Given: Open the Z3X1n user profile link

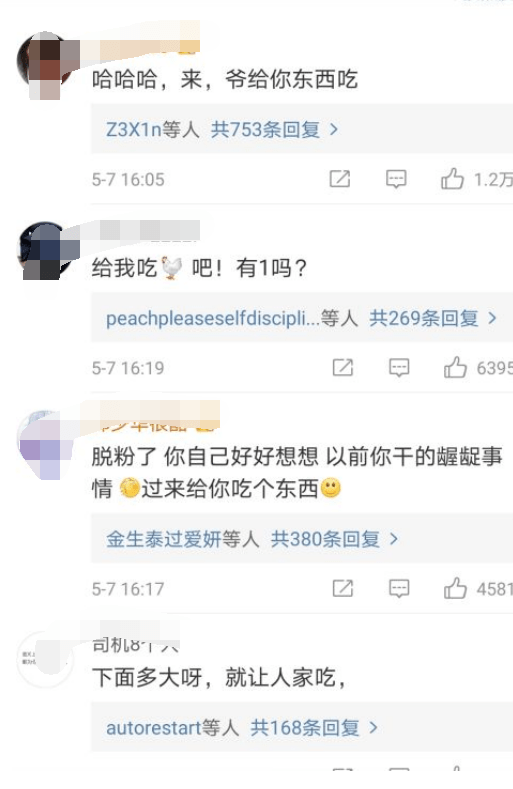Looking at the screenshot, I should coord(133,130).
